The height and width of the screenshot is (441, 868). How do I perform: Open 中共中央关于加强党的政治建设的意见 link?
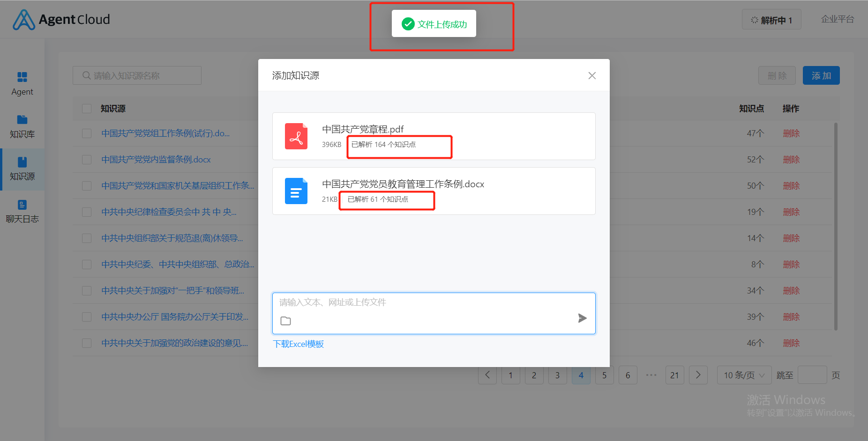pos(175,343)
